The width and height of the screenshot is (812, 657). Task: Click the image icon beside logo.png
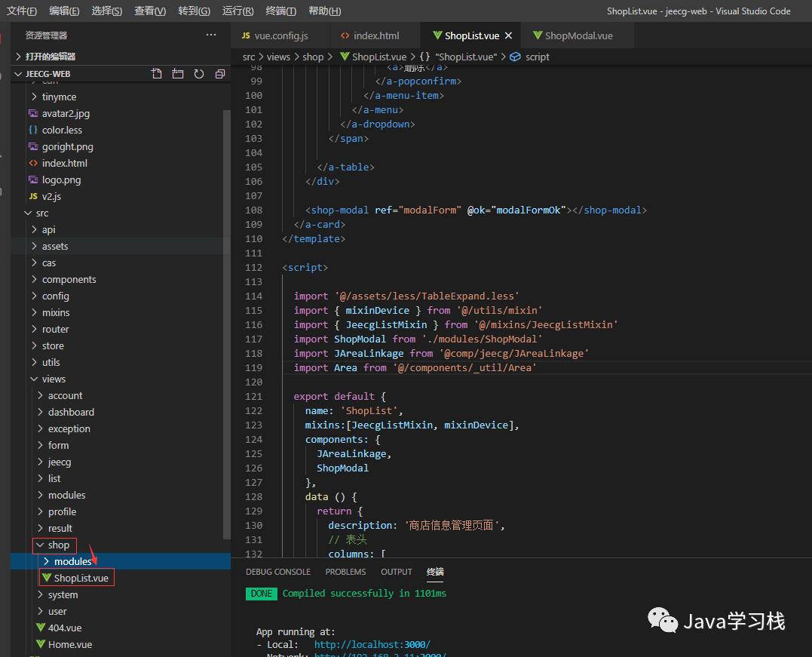click(33, 180)
